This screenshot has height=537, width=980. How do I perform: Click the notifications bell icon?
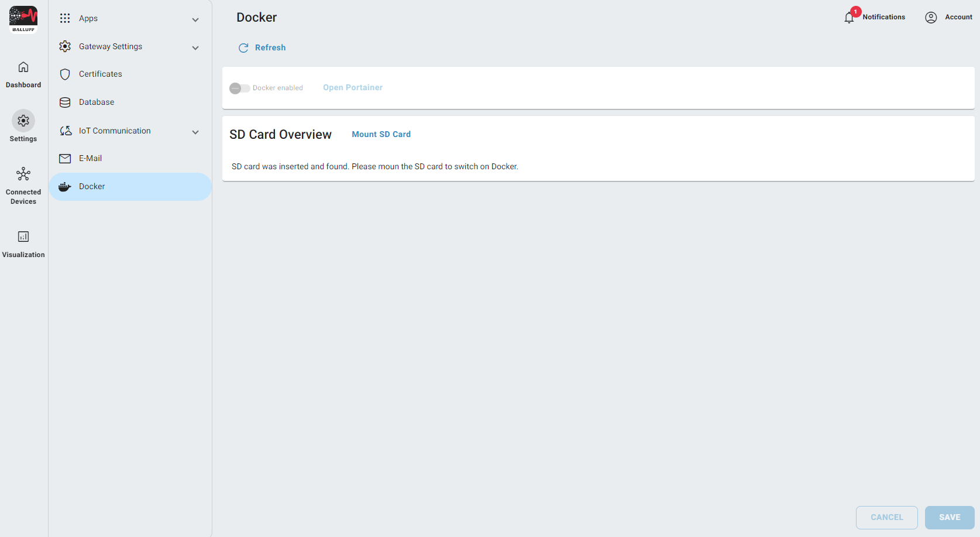(x=849, y=18)
